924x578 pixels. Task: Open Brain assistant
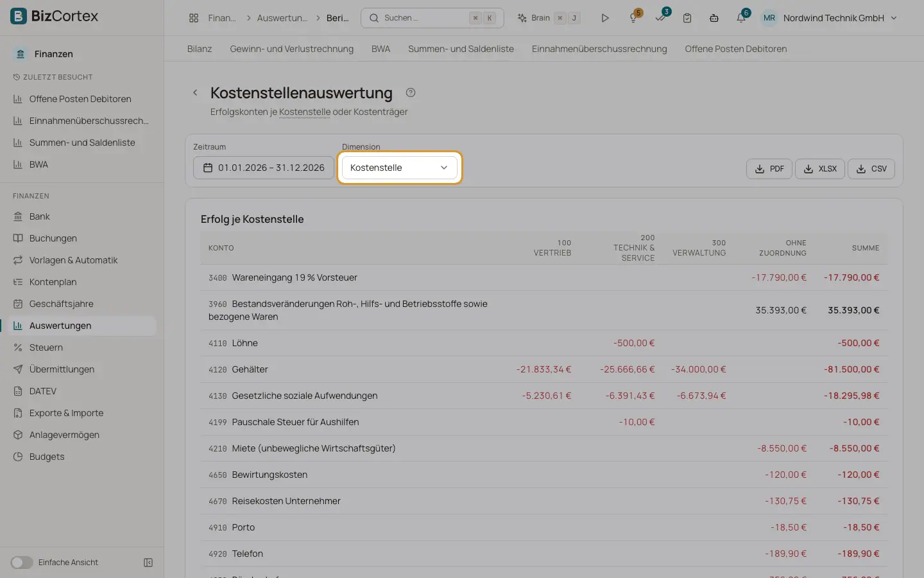549,18
